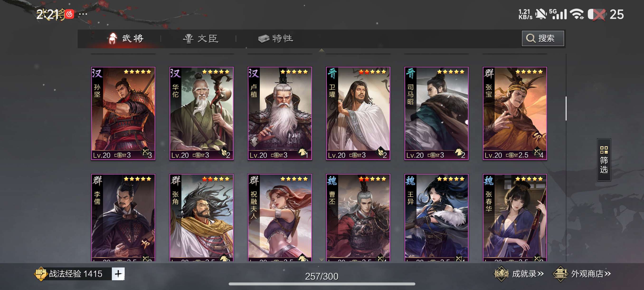Tap the up arrow above card list
The image size is (644, 290).
pyautogui.click(x=322, y=51)
